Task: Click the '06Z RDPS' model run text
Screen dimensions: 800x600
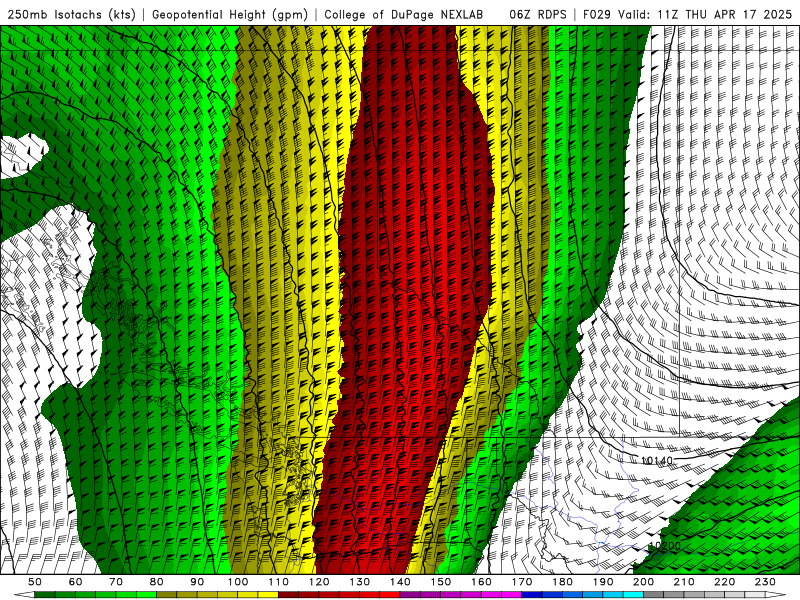Action: pos(538,14)
